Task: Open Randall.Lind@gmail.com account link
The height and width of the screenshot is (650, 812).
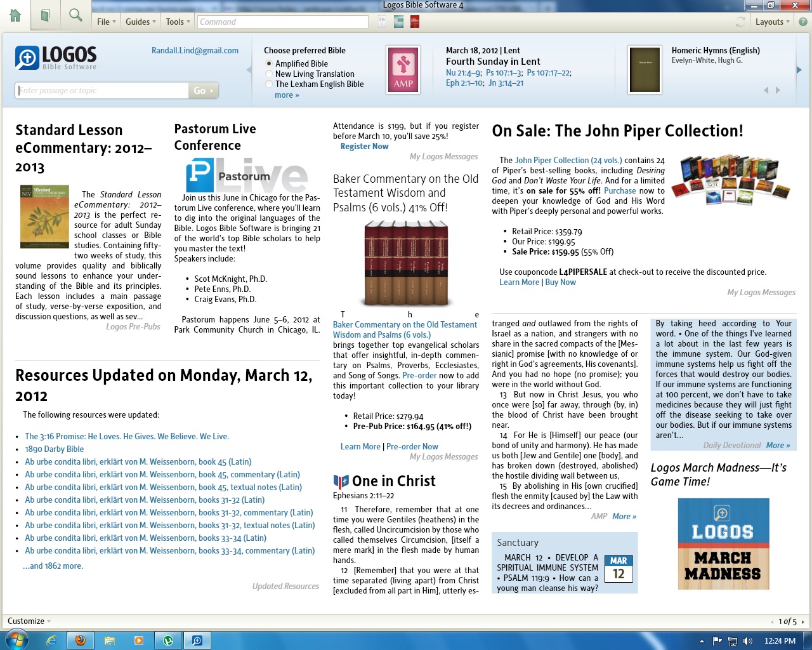Action: point(195,51)
